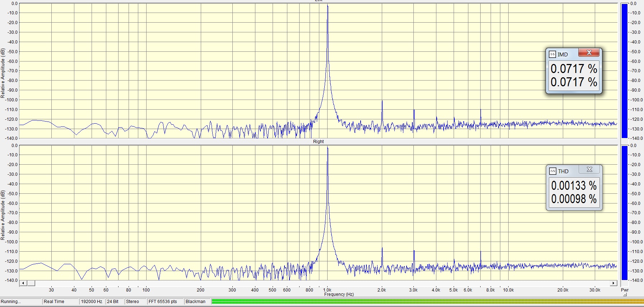Click the Right channel blue power meter
644x307 pixels.
tap(625, 213)
